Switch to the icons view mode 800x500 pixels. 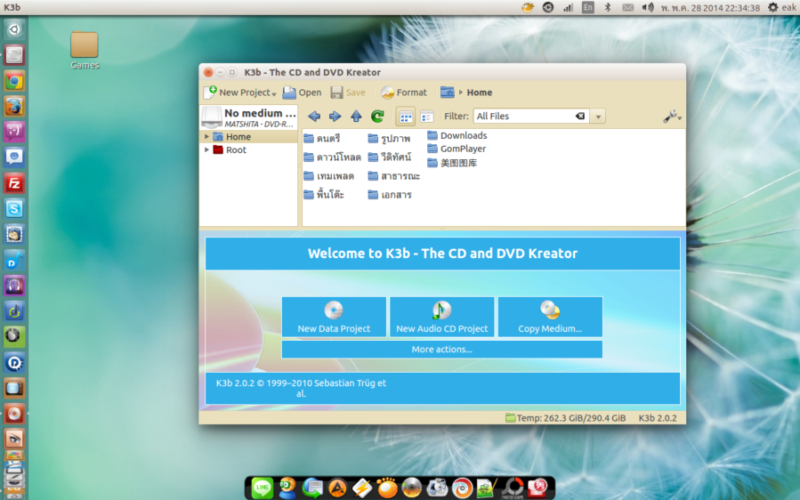tap(406, 117)
